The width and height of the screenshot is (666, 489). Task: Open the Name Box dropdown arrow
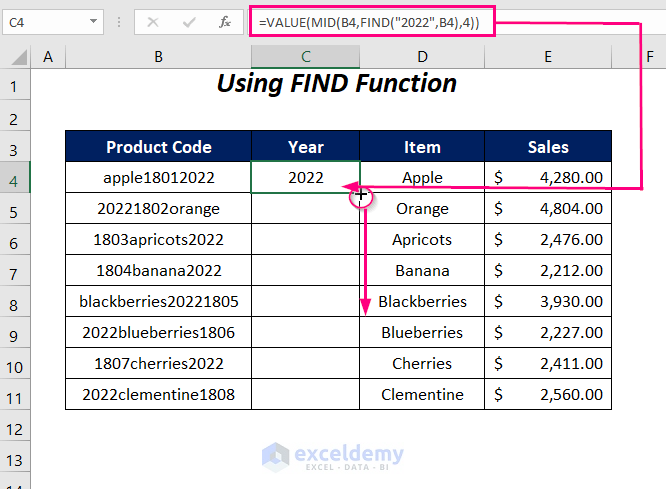[x=93, y=21]
